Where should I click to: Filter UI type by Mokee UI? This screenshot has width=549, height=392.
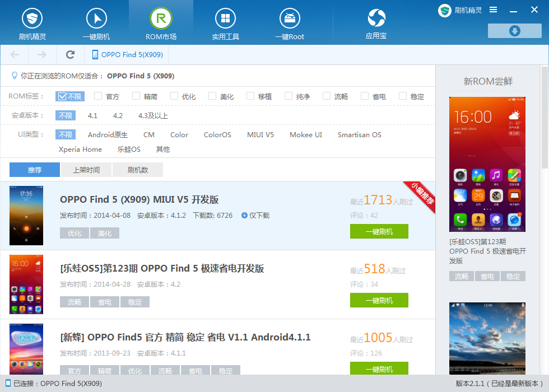pos(306,135)
